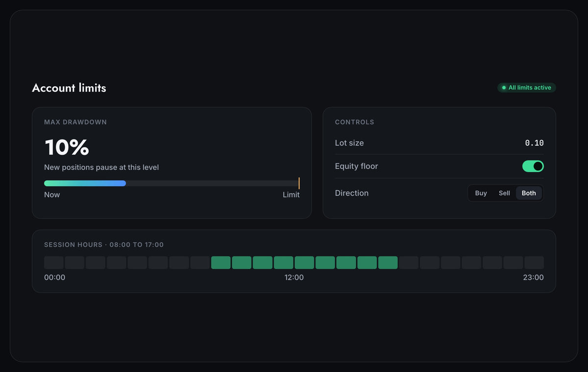
Task: Click the MAX DRAWDOWN label
Action: [75, 122]
